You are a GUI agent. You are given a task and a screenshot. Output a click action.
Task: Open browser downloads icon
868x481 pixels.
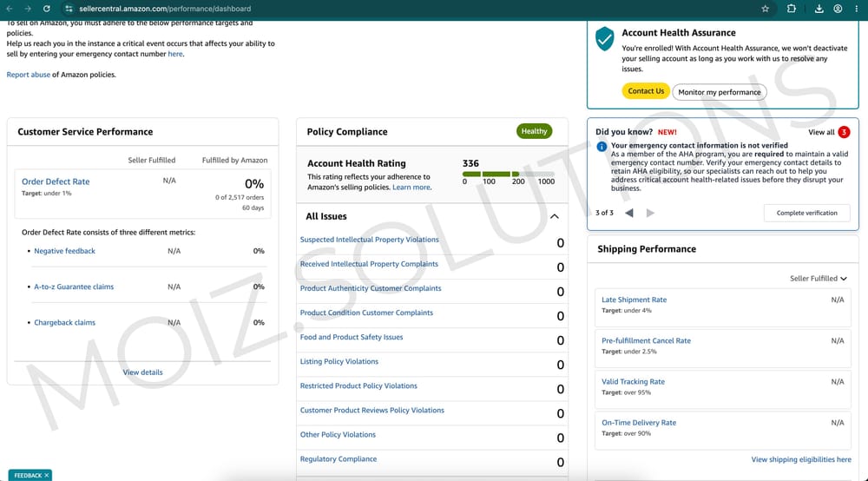tap(819, 9)
